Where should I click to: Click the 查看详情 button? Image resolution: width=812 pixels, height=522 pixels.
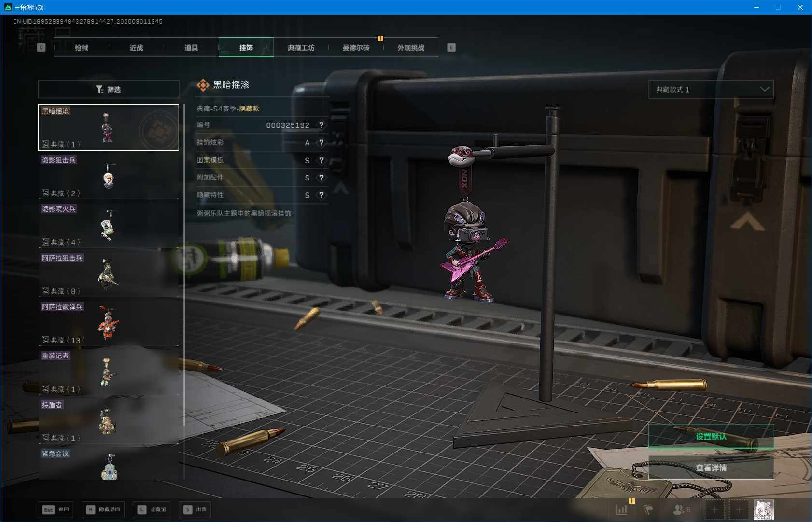[711, 467]
